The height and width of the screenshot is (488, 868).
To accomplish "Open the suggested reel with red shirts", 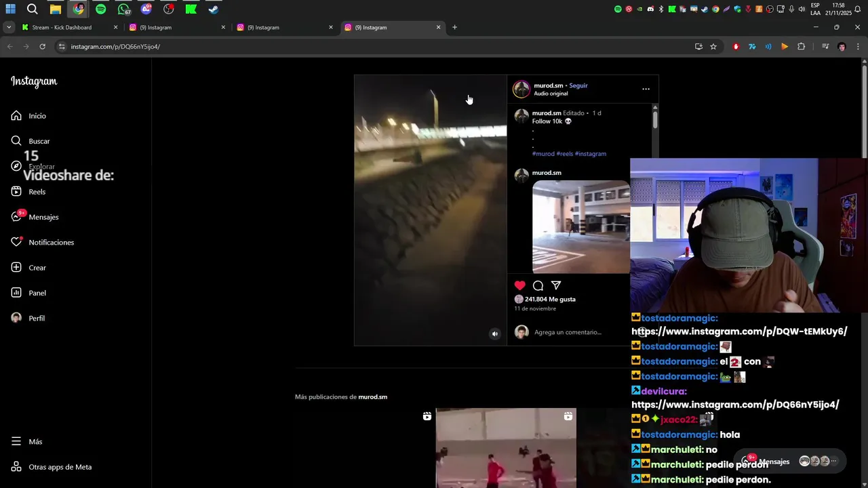I will (x=506, y=448).
